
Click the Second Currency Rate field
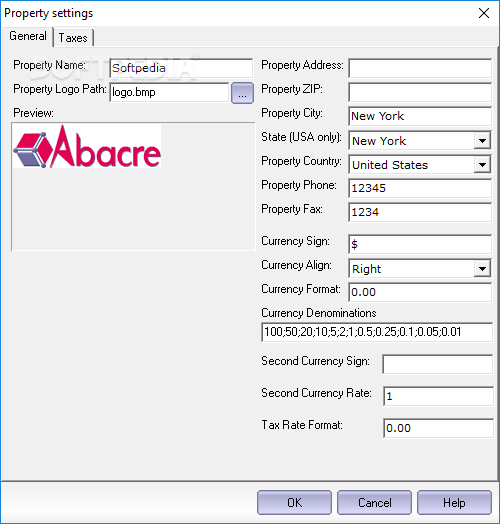pyautogui.click(x=438, y=396)
